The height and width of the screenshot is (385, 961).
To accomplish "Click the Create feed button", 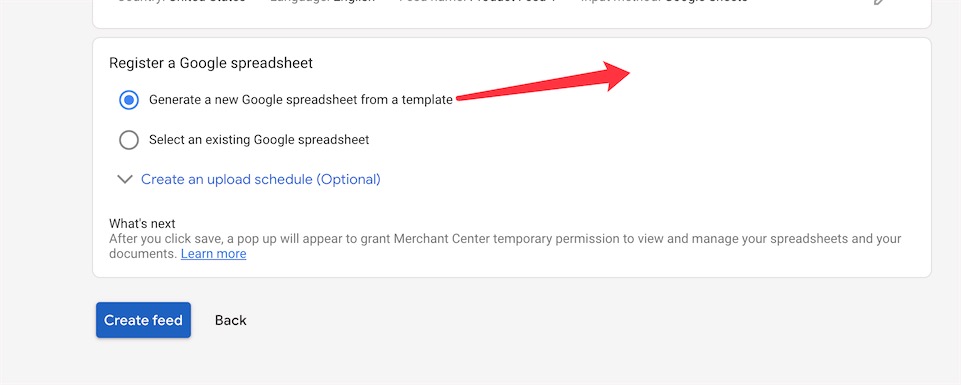I will pos(143,320).
